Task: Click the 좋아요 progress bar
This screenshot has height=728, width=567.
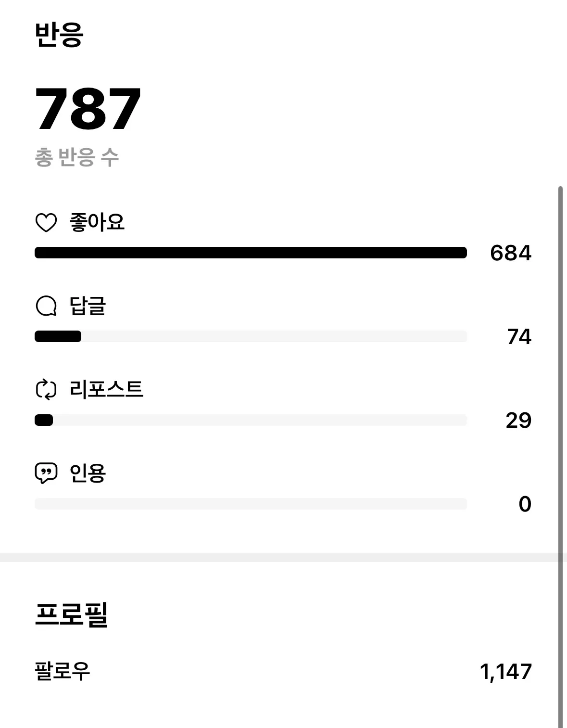Action: coord(251,253)
